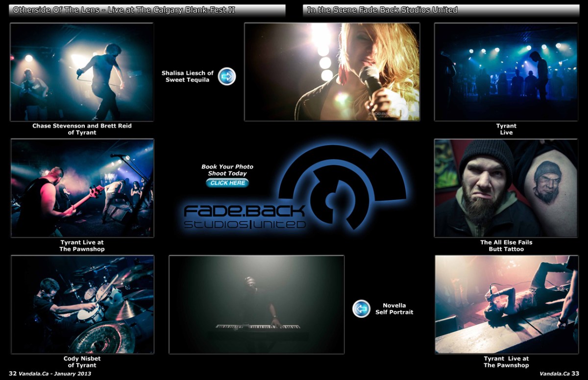Open the Chase Stevenson and Brett Reid photo

[x=82, y=72]
